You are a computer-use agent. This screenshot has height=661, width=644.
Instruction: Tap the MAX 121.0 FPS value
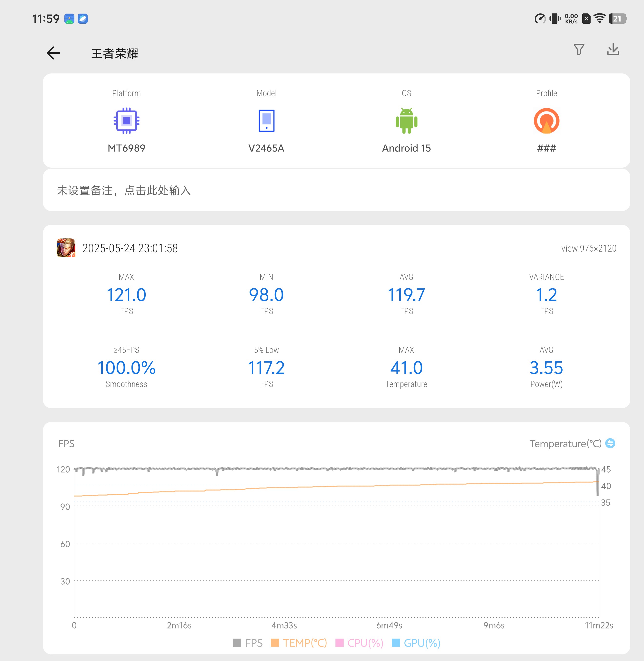127,295
